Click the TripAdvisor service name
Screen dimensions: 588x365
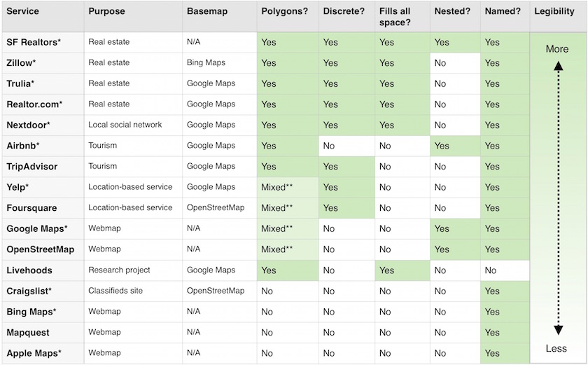pos(32,167)
